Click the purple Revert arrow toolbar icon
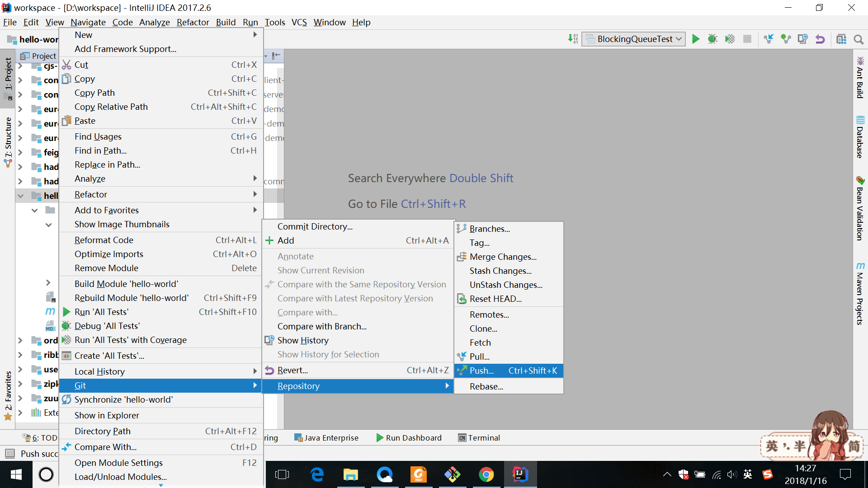Image resolution: width=868 pixels, height=488 pixels. coord(820,39)
